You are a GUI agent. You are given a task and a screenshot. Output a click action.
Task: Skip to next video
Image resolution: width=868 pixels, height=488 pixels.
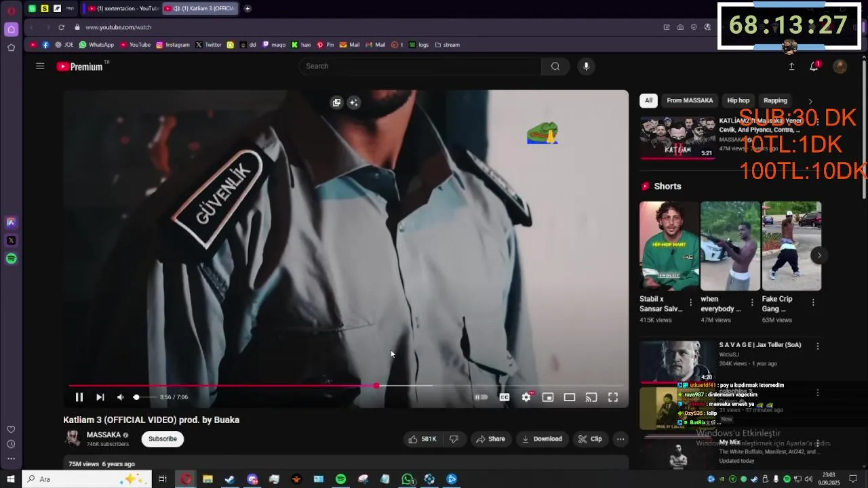click(100, 397)
